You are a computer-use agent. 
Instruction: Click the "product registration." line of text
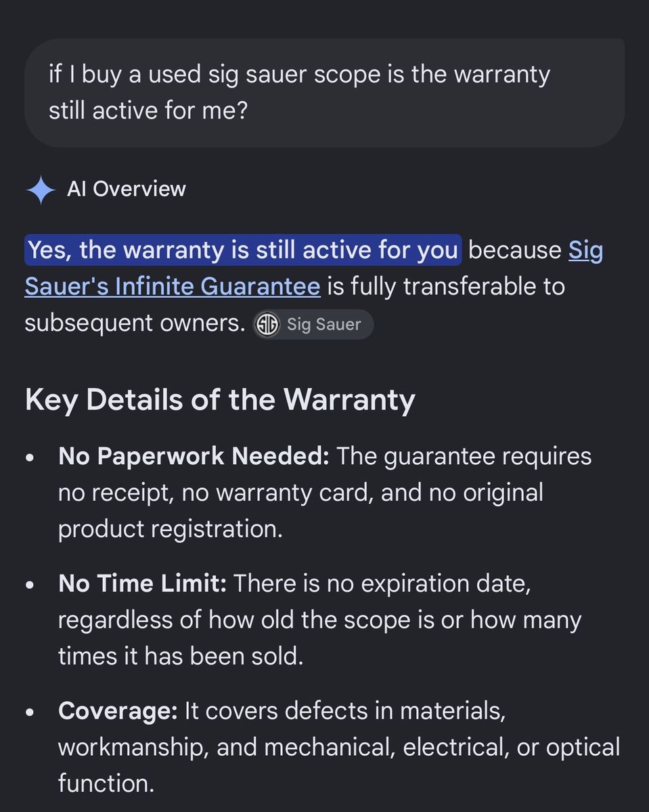pyautogui.click(x=171, y=529)
